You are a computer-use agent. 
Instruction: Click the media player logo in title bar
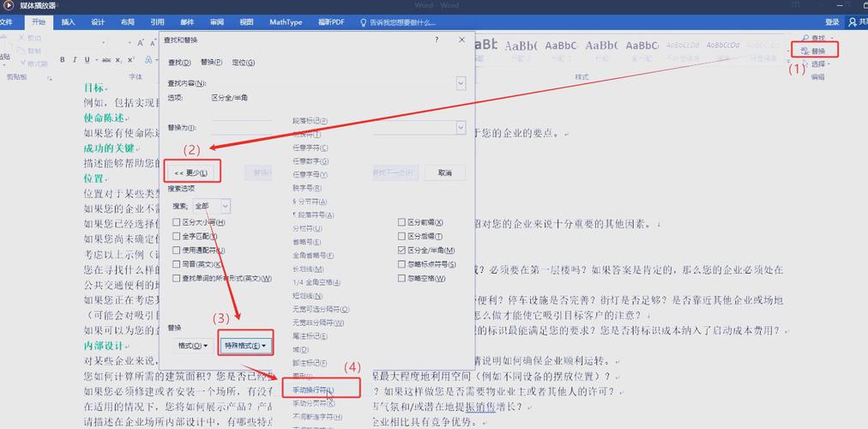tap(9, 5)
